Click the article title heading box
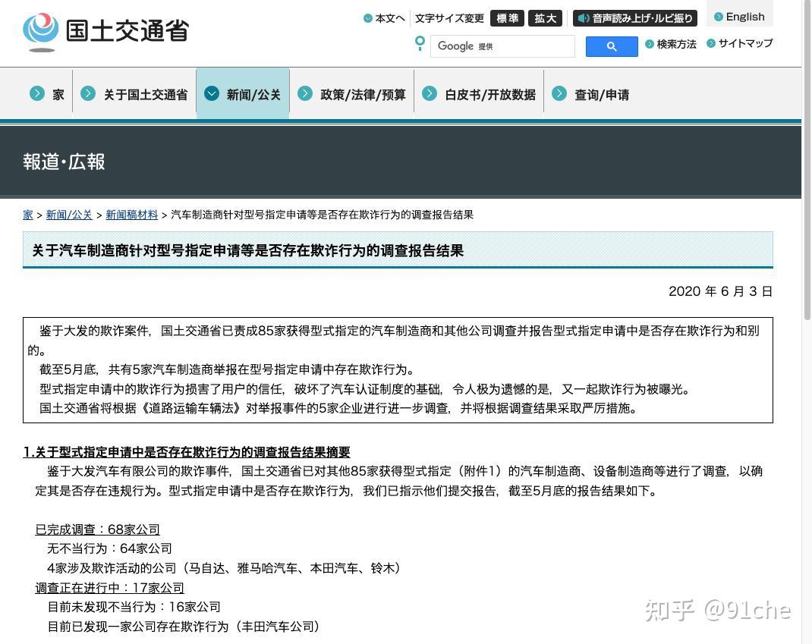This screenshot has width=812, height=644. tap(398, 250)
